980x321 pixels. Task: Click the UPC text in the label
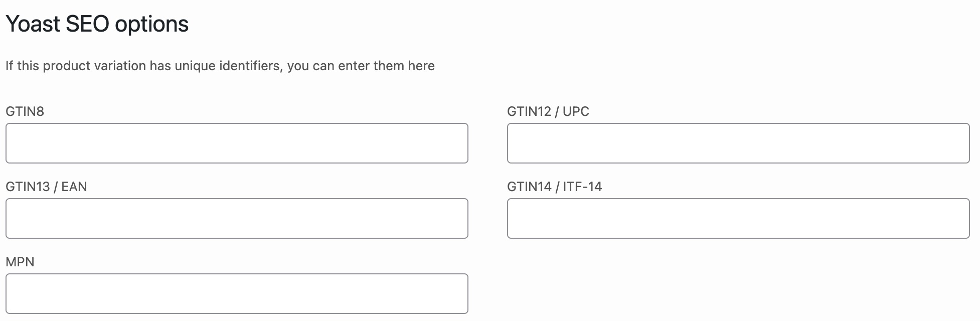(x=576, y=111)
